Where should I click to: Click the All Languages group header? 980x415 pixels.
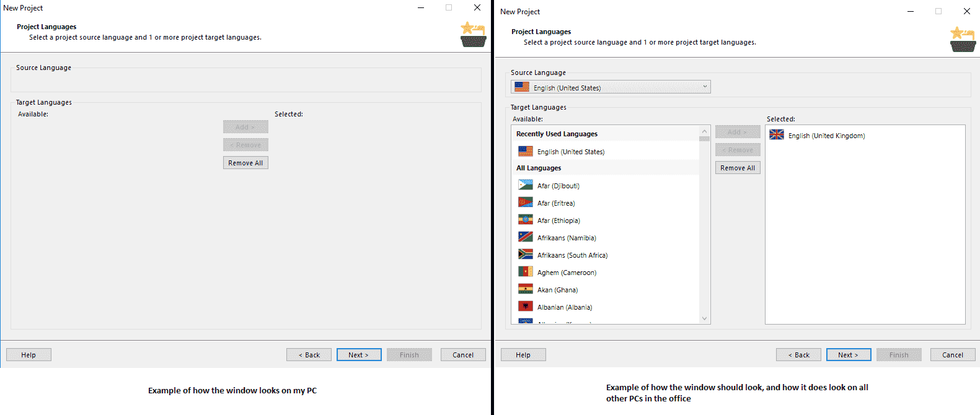click(539, 168)
